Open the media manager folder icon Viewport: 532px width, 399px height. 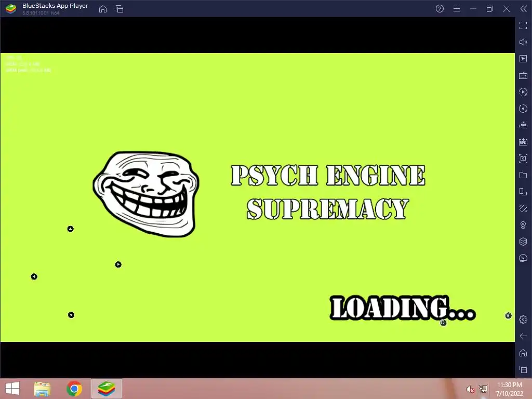[523, 175]
